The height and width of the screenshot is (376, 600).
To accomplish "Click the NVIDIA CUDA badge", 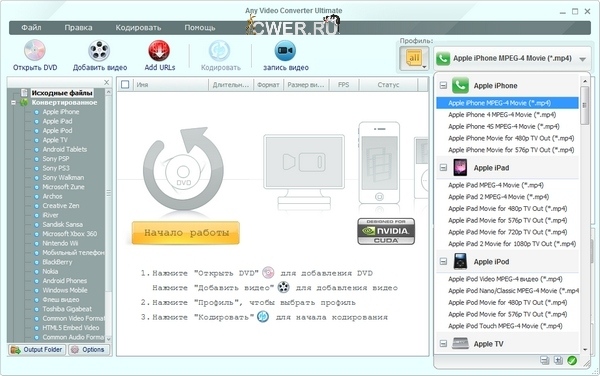I will [386, 231].
